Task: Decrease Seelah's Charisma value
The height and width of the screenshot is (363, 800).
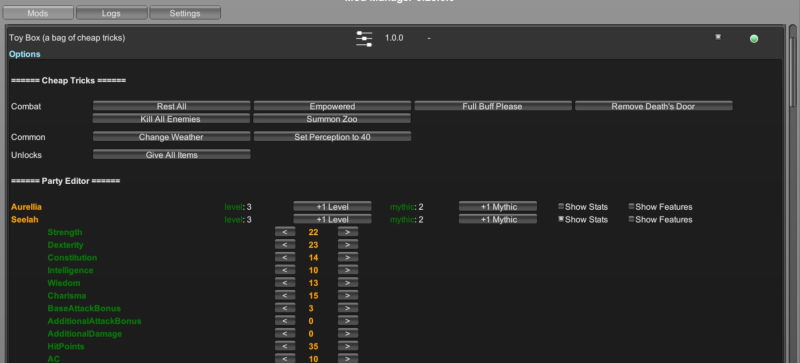Action: [x=285, y=296]
